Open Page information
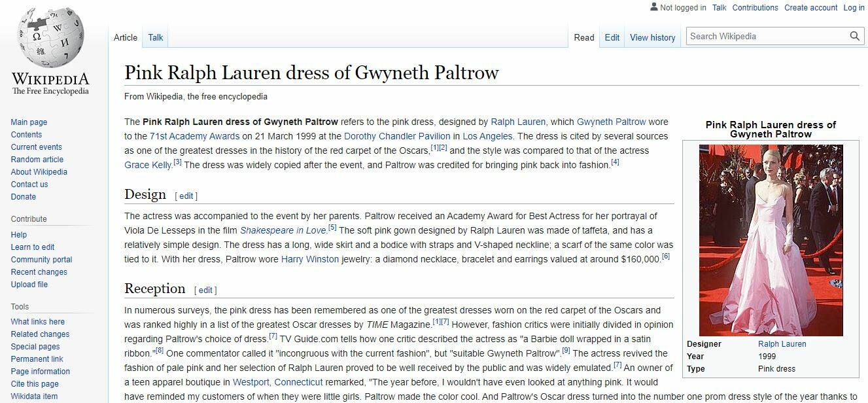 pos(41,372)
